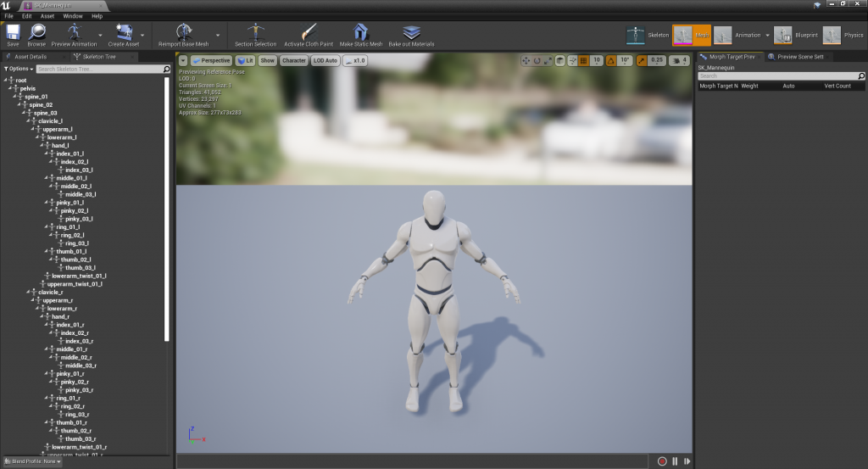Open the Blend Profile dropdown
Viewport: 868px width, 469px height.
(33, 461)
